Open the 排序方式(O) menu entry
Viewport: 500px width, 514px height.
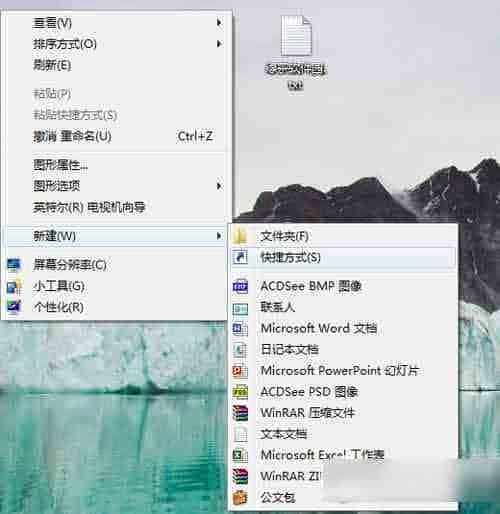pos(116,44)
